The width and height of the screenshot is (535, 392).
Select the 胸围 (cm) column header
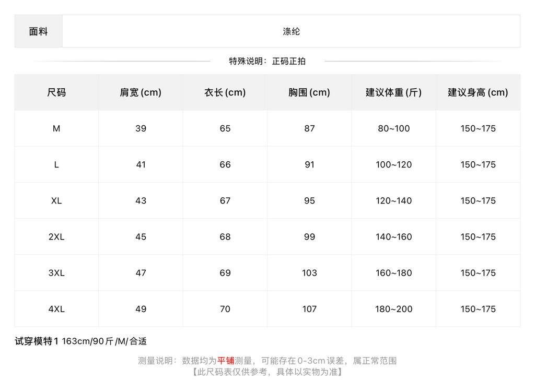(309, 92)
